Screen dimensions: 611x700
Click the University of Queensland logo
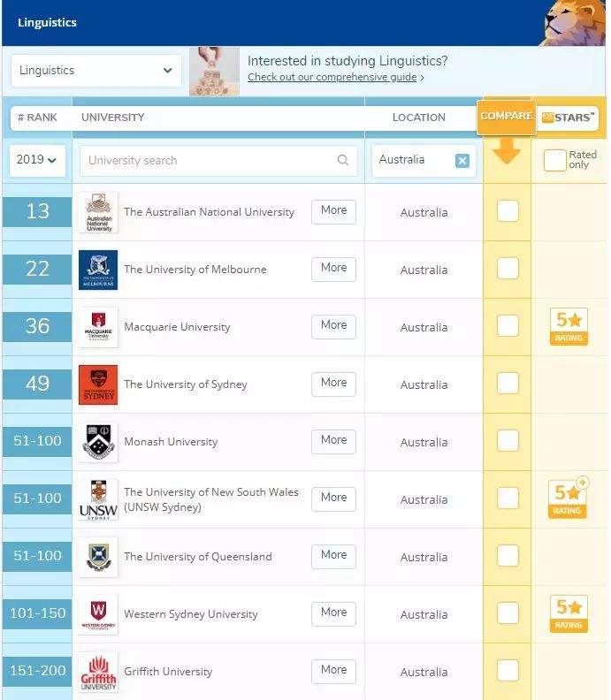click(98, 557)
